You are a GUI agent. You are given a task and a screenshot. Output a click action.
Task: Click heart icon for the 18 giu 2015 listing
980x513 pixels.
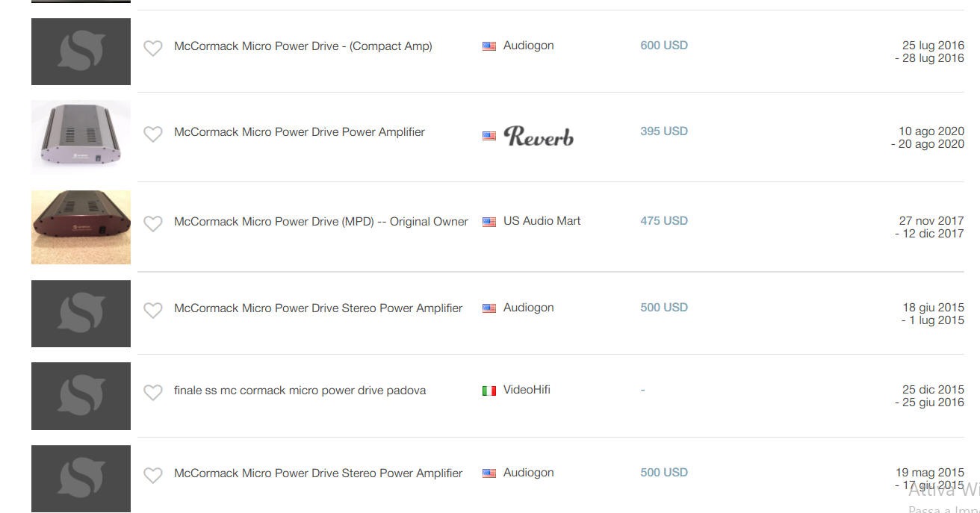pyautogui.click(x=153, y=311)
